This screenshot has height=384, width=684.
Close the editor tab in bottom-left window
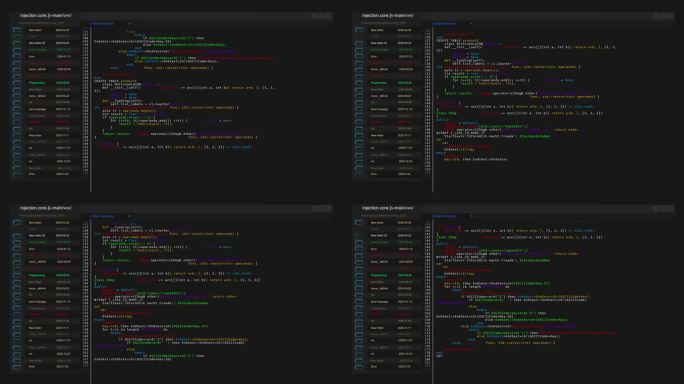tap(130, 216)
